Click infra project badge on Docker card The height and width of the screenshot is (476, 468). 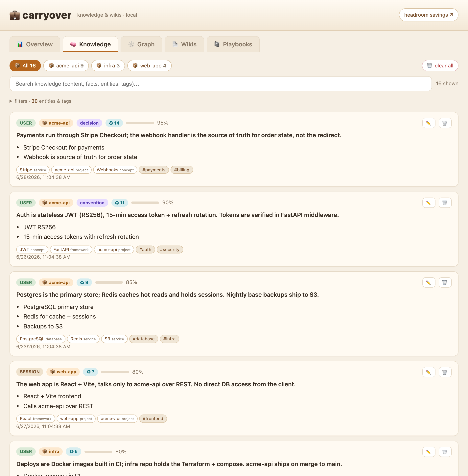[51, 451]
